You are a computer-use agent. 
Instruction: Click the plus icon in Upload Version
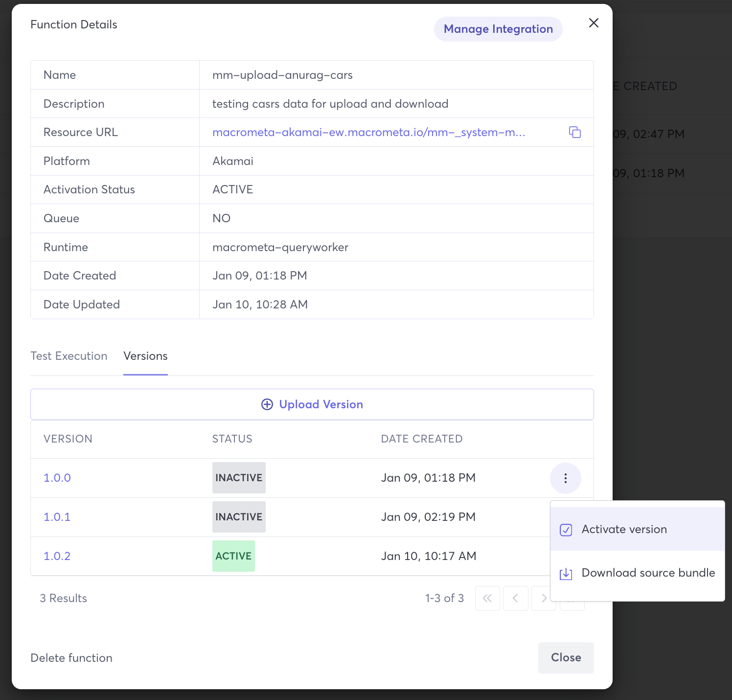(x=267, y=404)
